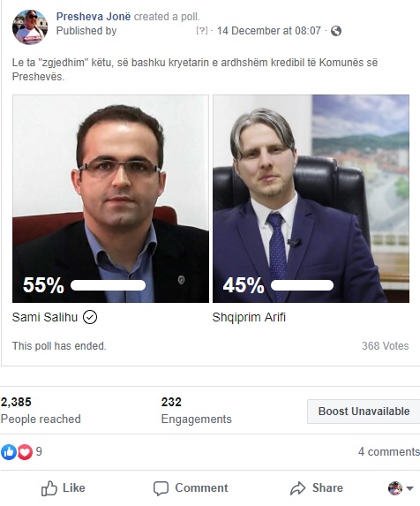
Task: Open the reactions count 9 list
Action: (39, 451)
